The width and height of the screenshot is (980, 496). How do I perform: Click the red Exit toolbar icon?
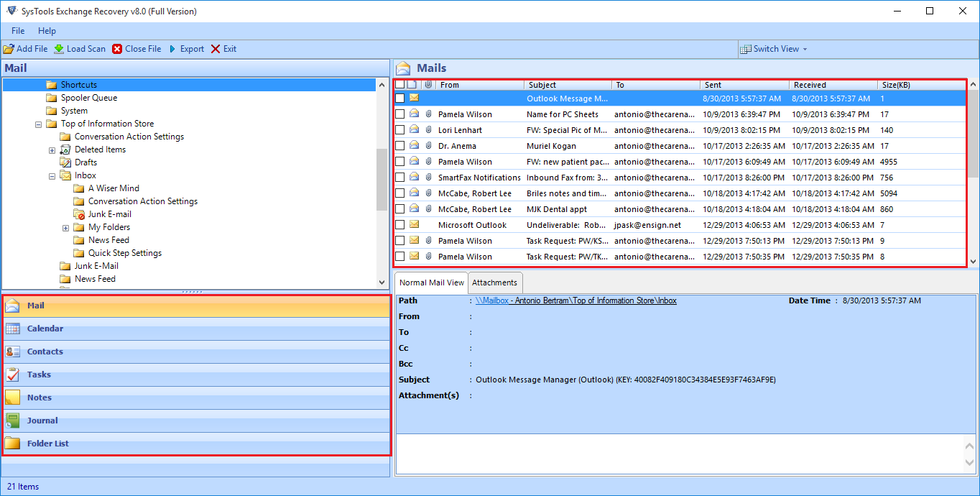pyautogui.click(x=216, y=49)
